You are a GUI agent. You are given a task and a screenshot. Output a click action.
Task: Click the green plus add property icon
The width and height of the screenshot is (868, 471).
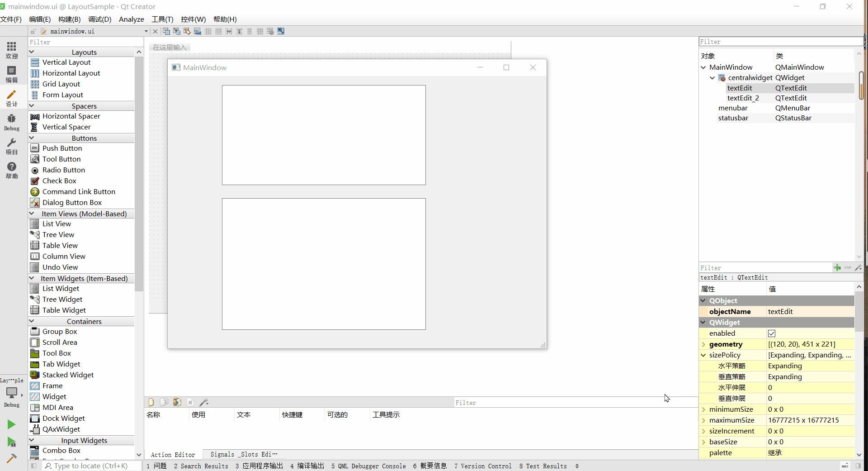pos(837,268)
